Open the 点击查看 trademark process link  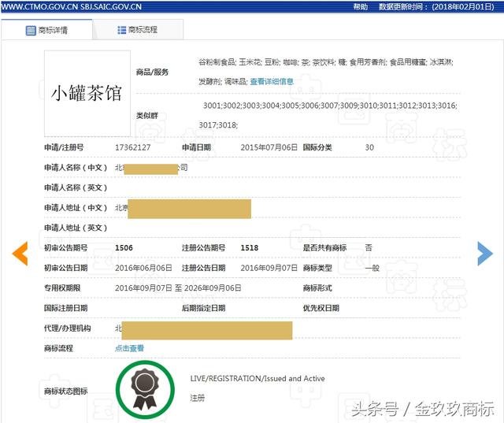(x=129, y=348)
